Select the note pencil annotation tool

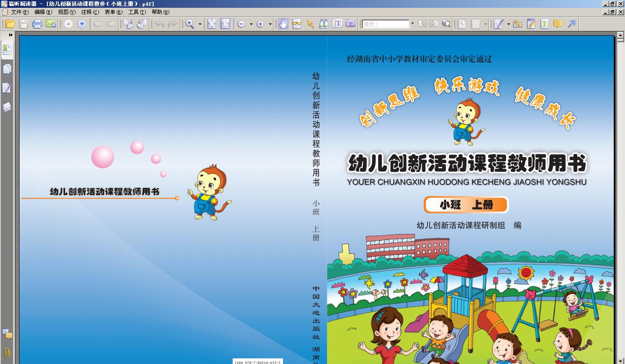(x=531, y=24)
